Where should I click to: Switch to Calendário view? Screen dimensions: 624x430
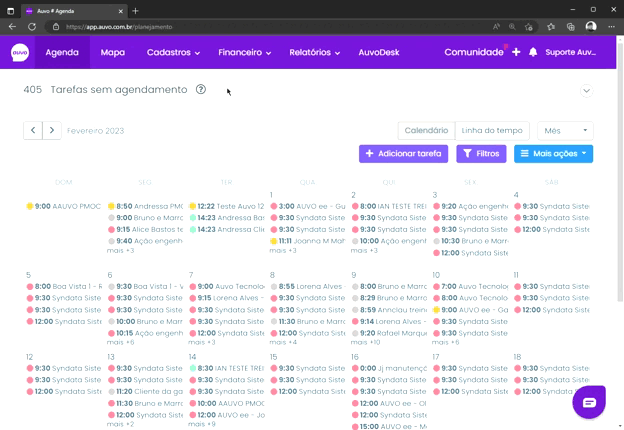(426, 130)
